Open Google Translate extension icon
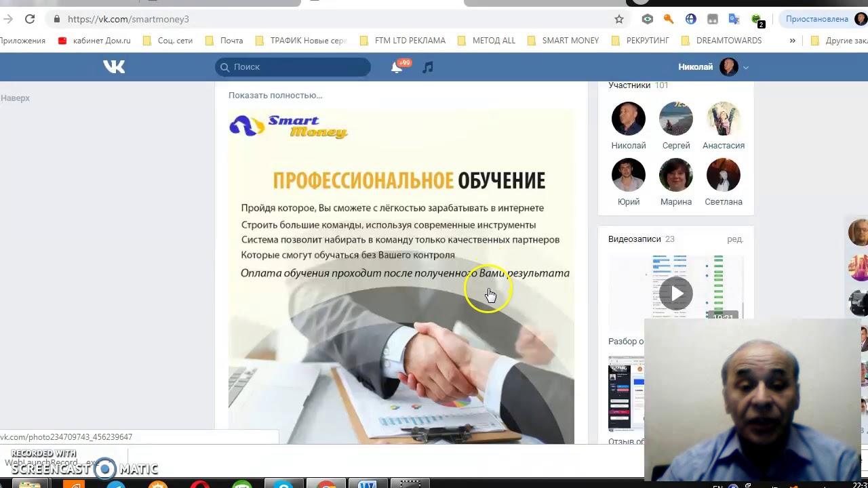868x488 pixels. click(x=734, y=19)
